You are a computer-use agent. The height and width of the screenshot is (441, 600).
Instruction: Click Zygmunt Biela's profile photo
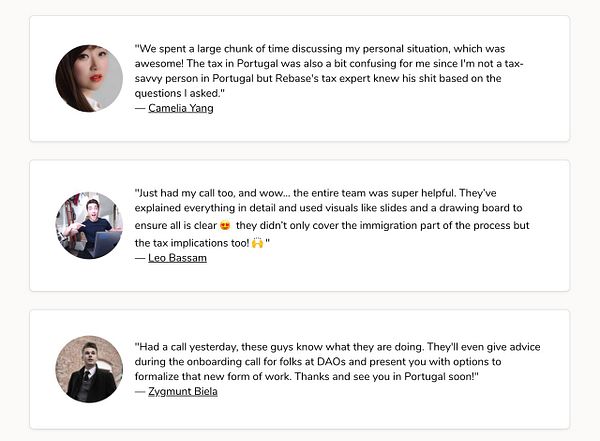point(89,369)
